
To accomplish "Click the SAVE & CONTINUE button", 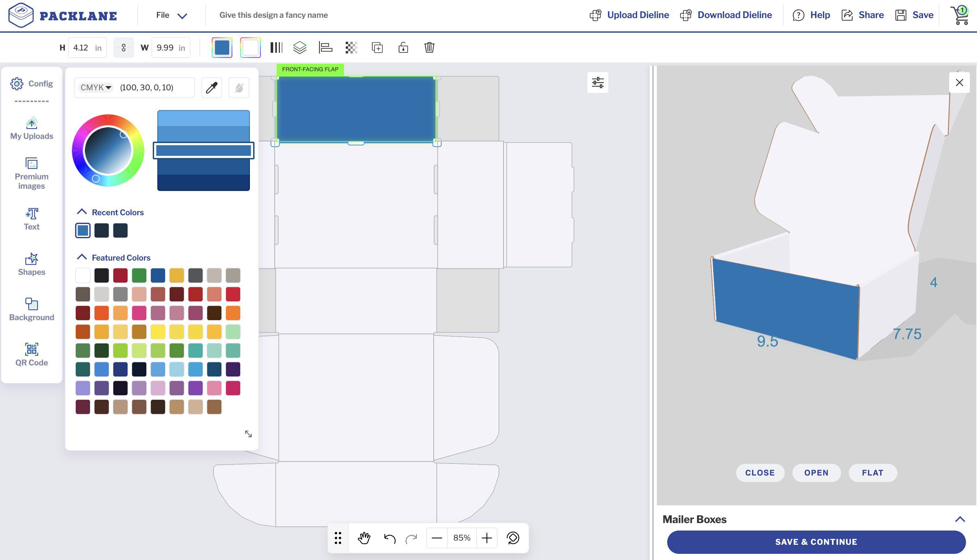I will (x=816, y=542).
